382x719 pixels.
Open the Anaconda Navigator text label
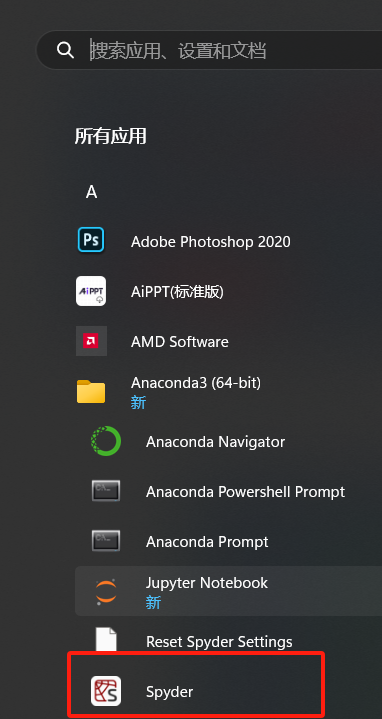(x=216, y=442)
